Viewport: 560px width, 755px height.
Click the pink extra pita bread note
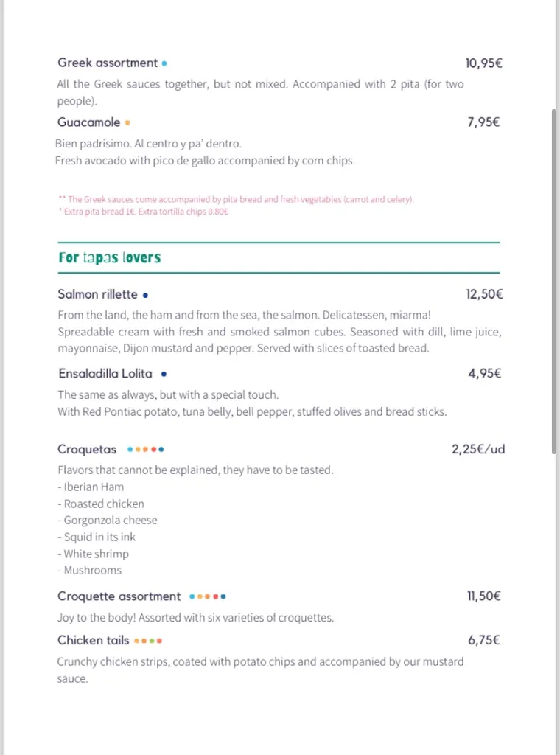143,212
